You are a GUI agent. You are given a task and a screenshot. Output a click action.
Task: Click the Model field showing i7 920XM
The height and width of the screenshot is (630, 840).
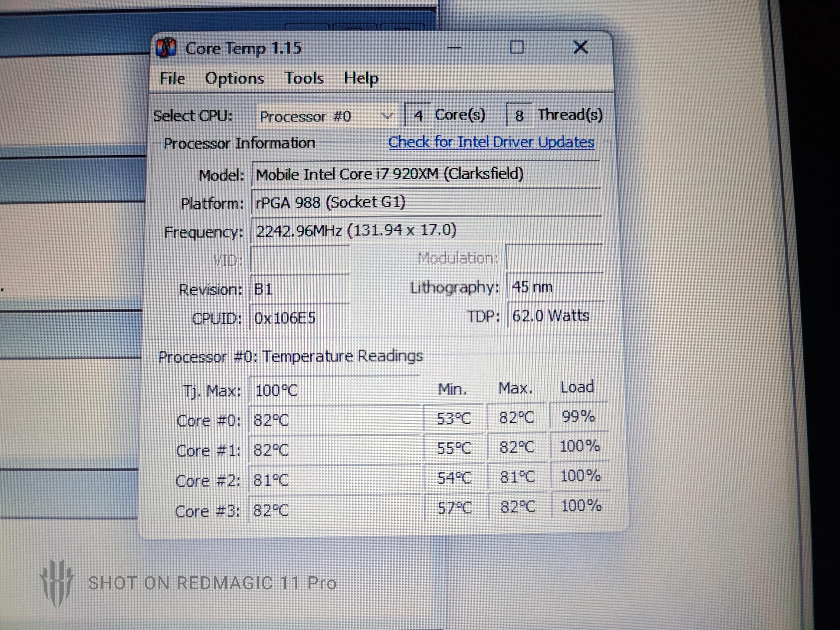[x=425, y=174]
